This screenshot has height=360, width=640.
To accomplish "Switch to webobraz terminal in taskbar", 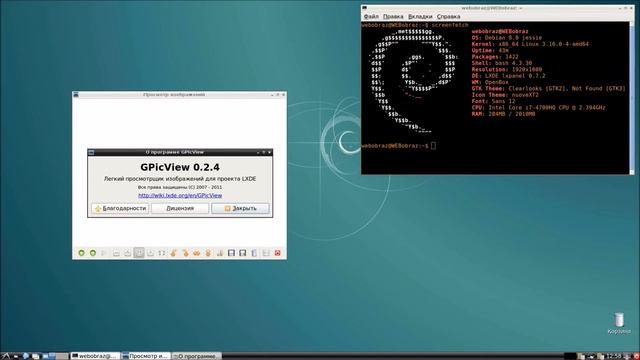I will (x=96, y=356).
